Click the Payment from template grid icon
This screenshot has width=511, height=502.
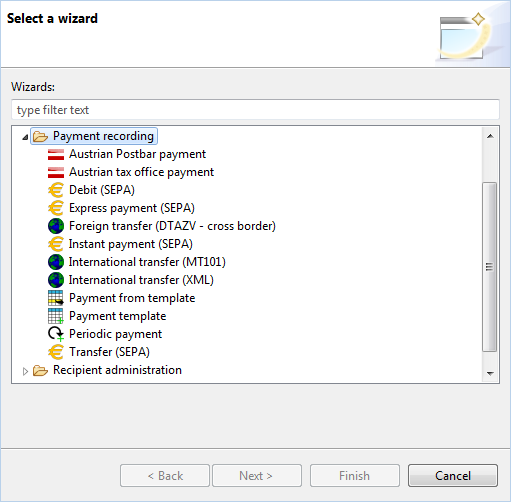pyautogui.click(x=56, y=298)
